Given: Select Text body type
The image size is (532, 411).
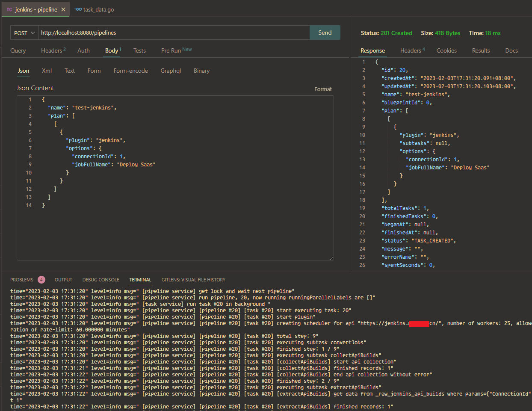Looking at the screenshot, I should click(x=69, y=71).
